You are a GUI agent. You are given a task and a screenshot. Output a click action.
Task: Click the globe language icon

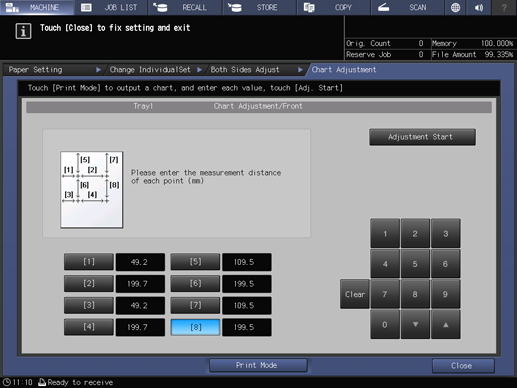coord(455,7)
